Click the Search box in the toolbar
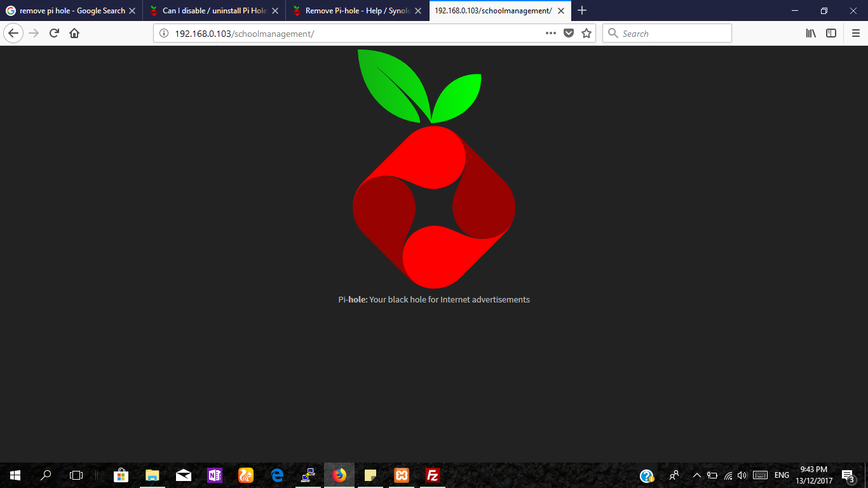Image resolution: width=868 pixels, height=488 pixels. (x=667, y=33)
